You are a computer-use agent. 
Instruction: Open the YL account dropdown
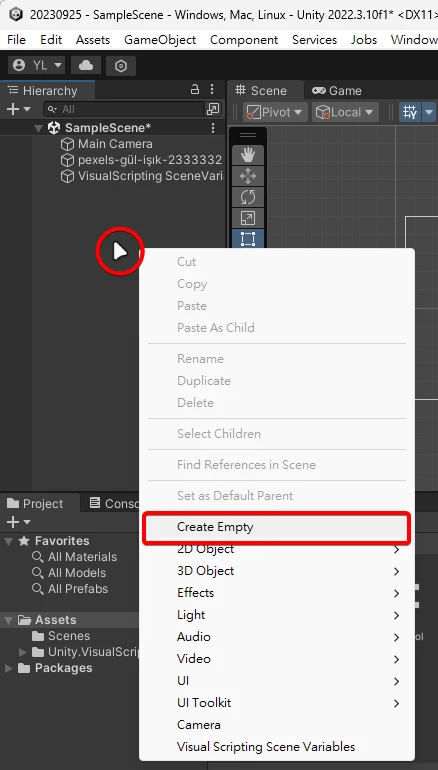click(37, 65)
